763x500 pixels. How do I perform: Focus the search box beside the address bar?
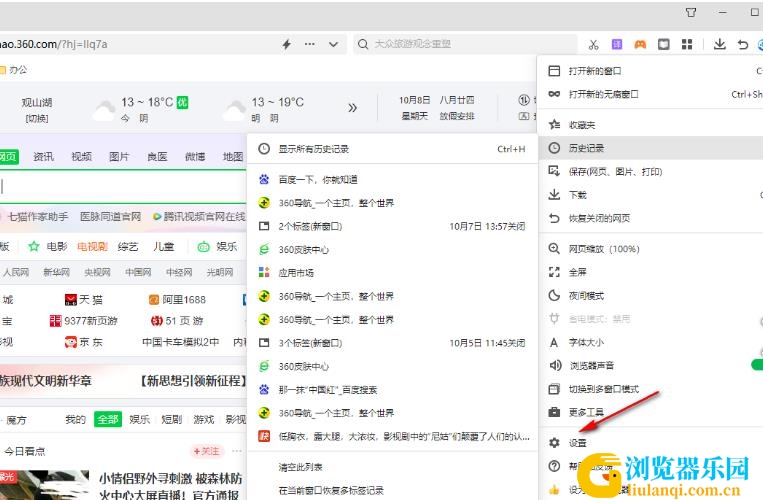(x=465, y=44)
